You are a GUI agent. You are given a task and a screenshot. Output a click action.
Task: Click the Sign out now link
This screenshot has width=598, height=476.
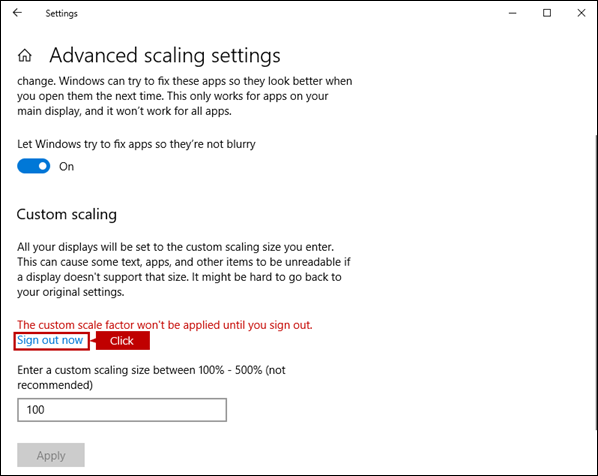[50, 340]
